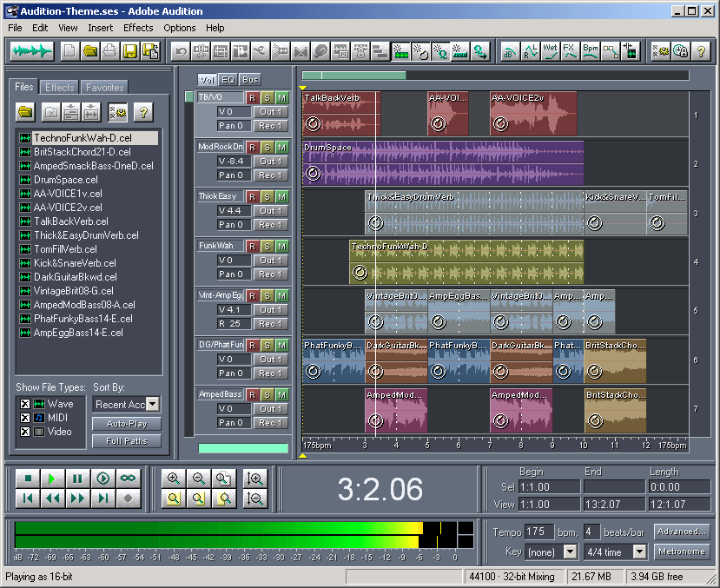This screenshot has width=720, height=588.
Task: Click the green horizontal session scroll bar
Action: (x=353, y=75)
